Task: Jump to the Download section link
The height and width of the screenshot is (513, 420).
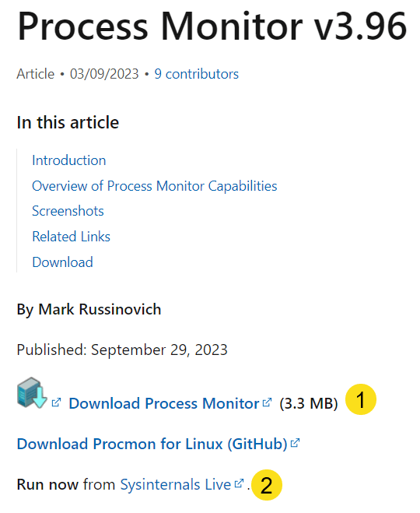Action: (62, 262)
